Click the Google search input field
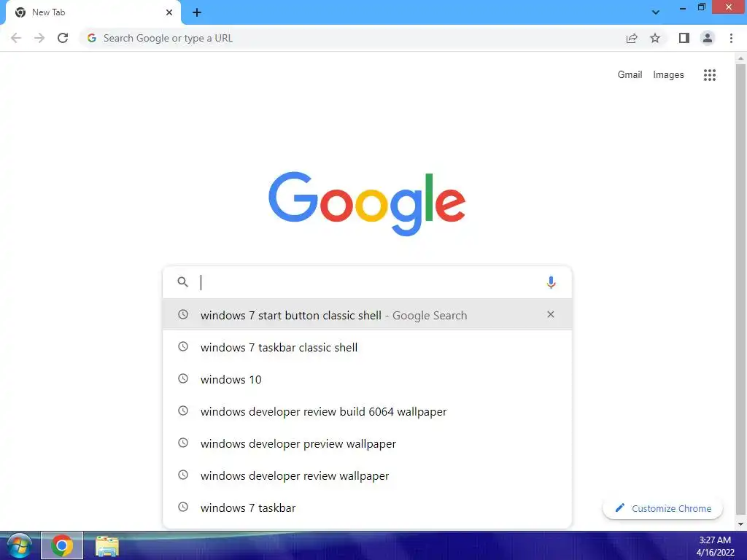747x560 pixels. click(x=367, y=282)
